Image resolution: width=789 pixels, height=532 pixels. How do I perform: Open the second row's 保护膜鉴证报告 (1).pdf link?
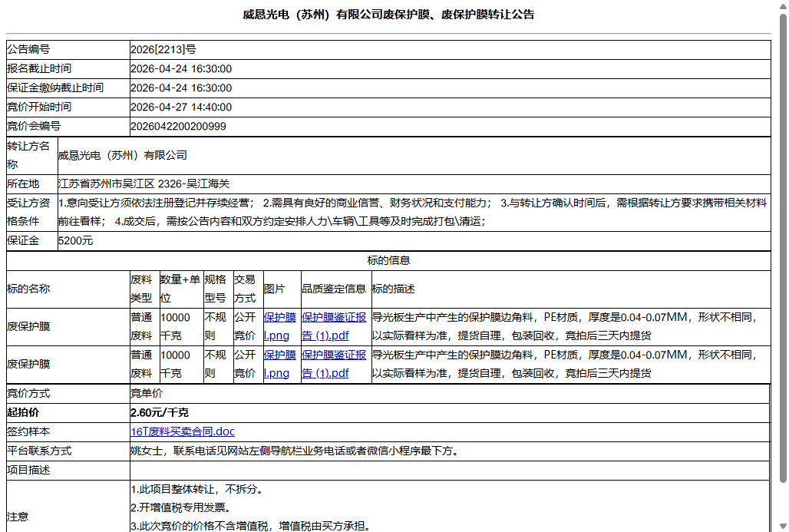click(334, 364)
